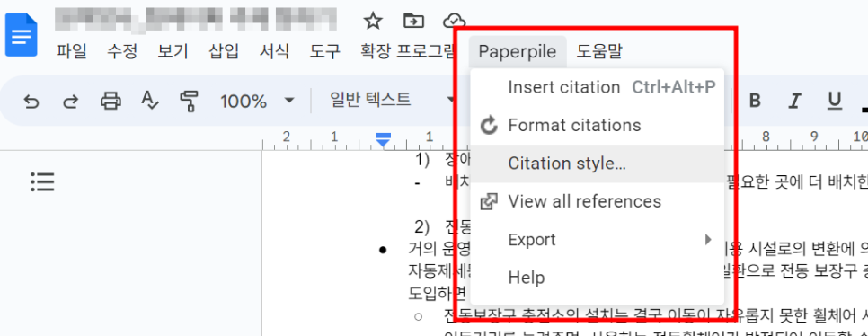Apply underline formatting
Viewport: 868px width, 336px height.
[834, 101]
